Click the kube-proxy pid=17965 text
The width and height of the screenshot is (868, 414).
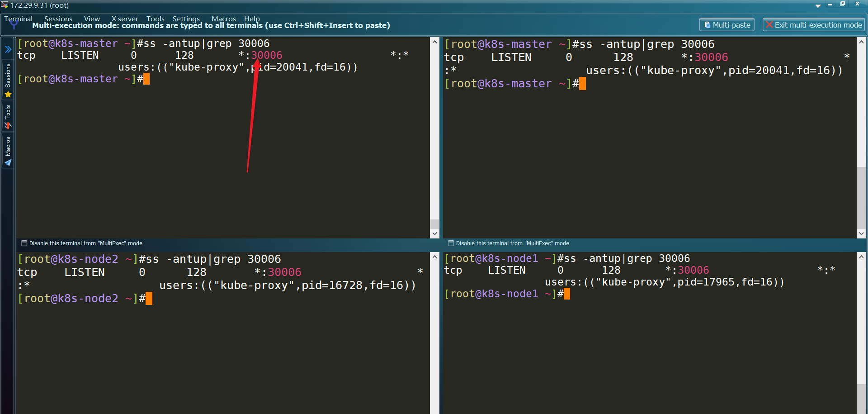tap(665, 282)
